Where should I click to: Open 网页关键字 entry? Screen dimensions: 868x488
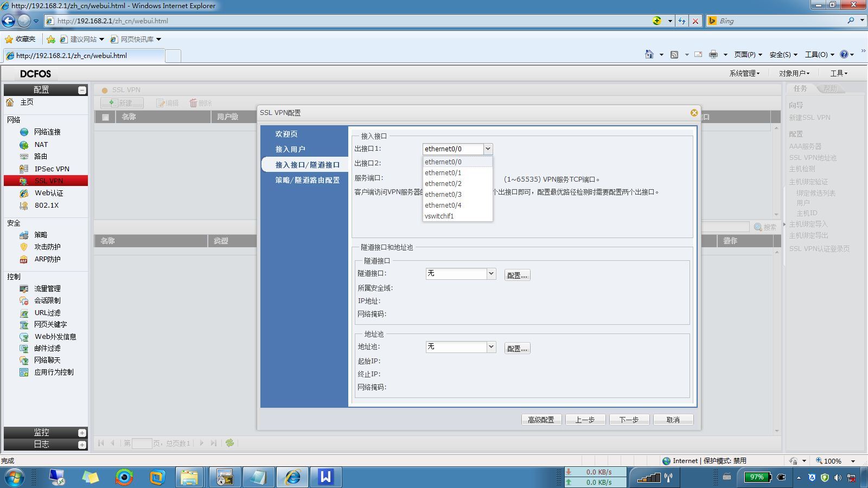50,324
